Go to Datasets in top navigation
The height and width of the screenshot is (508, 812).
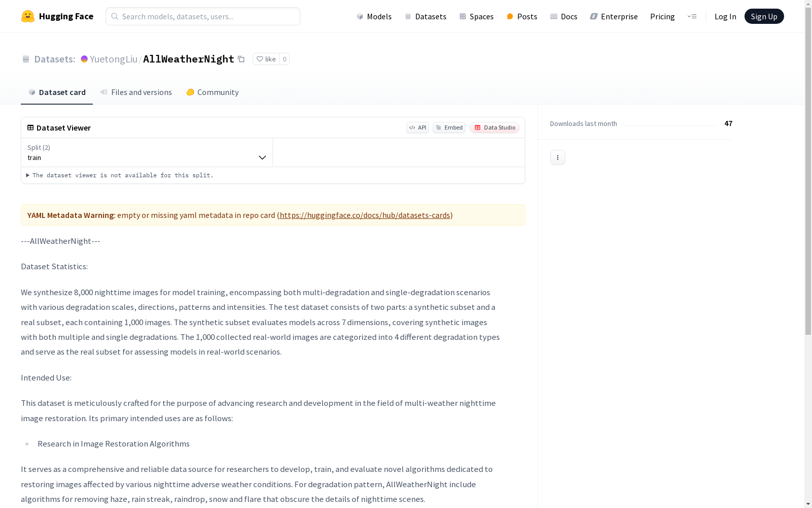tap(425, 16)
